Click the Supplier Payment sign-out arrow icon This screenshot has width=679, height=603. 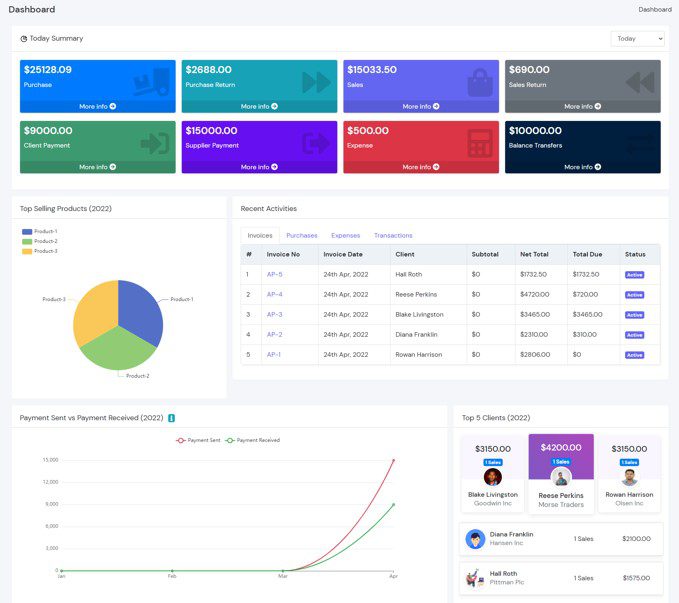tap(316, 143)
